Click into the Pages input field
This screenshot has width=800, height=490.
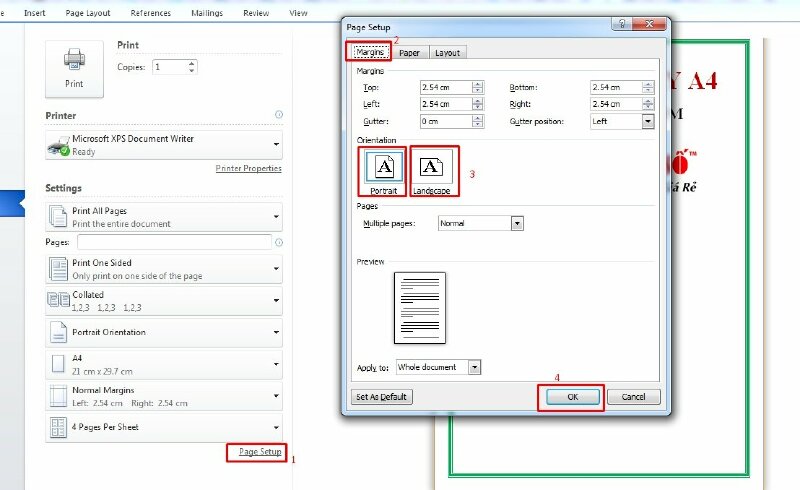174,242
